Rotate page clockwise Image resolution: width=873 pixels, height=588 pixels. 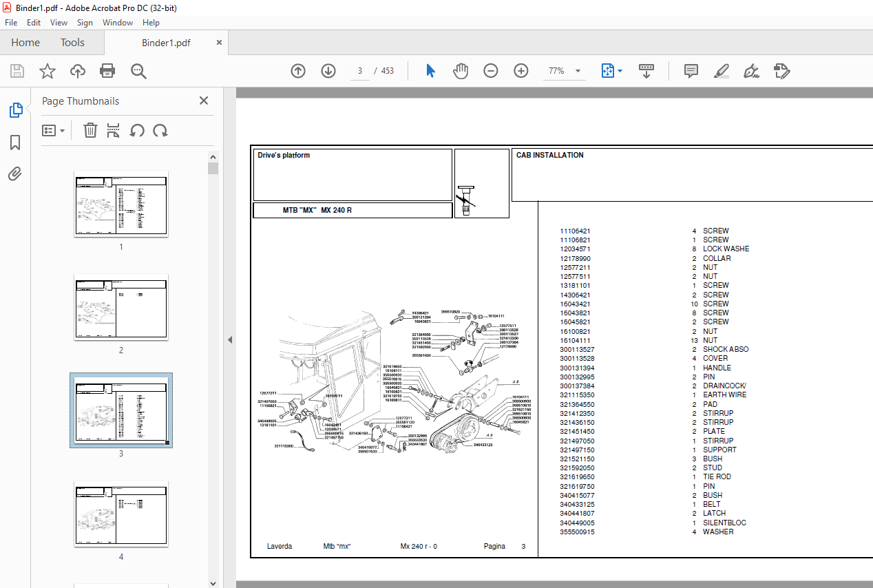tap(160, 130)
